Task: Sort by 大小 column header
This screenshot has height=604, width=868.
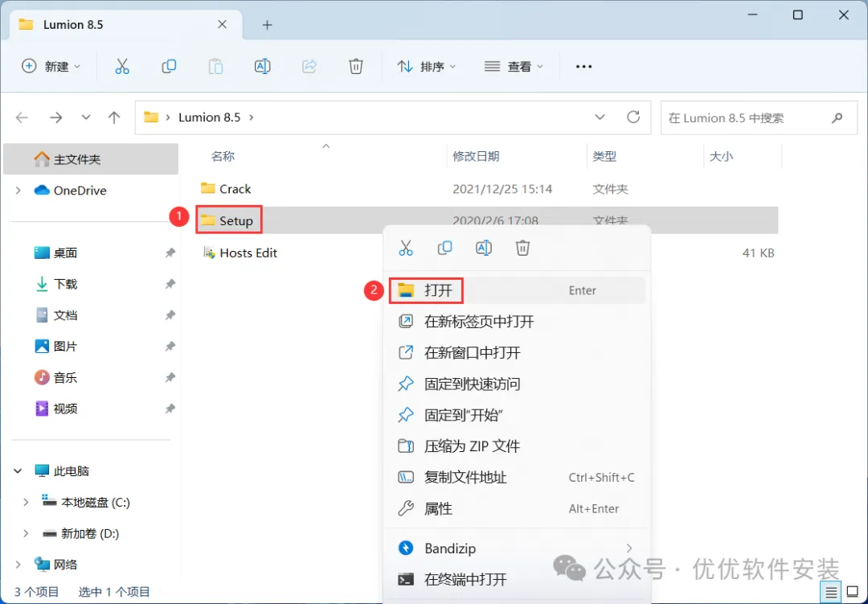Action: (721, 156)
